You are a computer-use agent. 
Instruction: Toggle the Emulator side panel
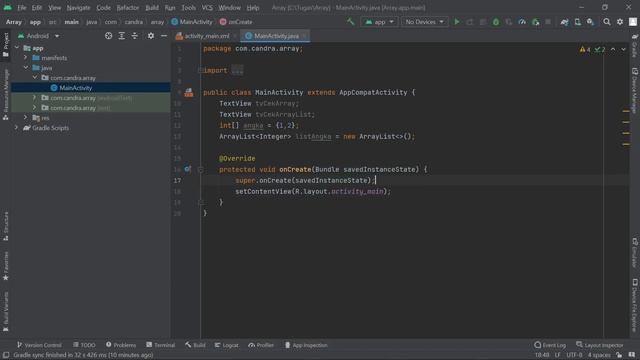click(x=635, y=252)
